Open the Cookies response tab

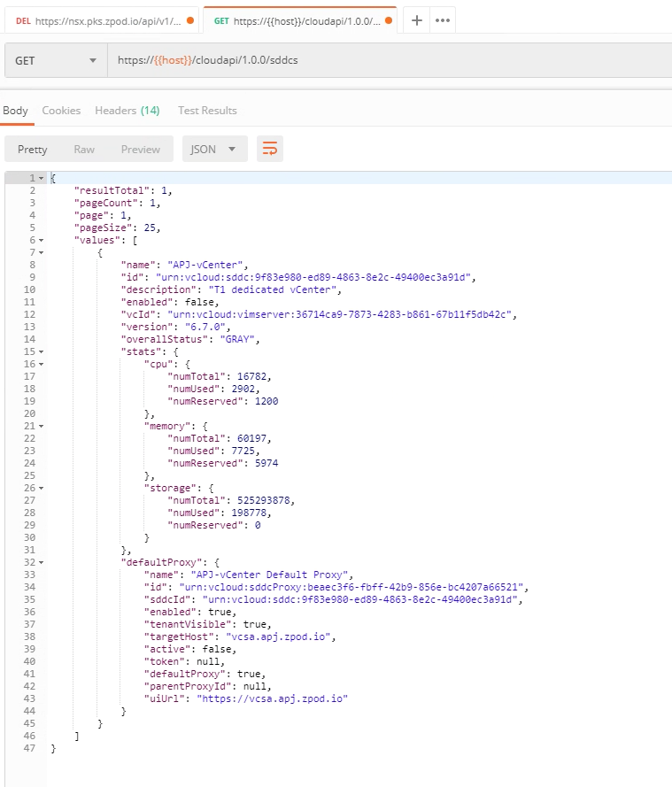coord(61,111)
